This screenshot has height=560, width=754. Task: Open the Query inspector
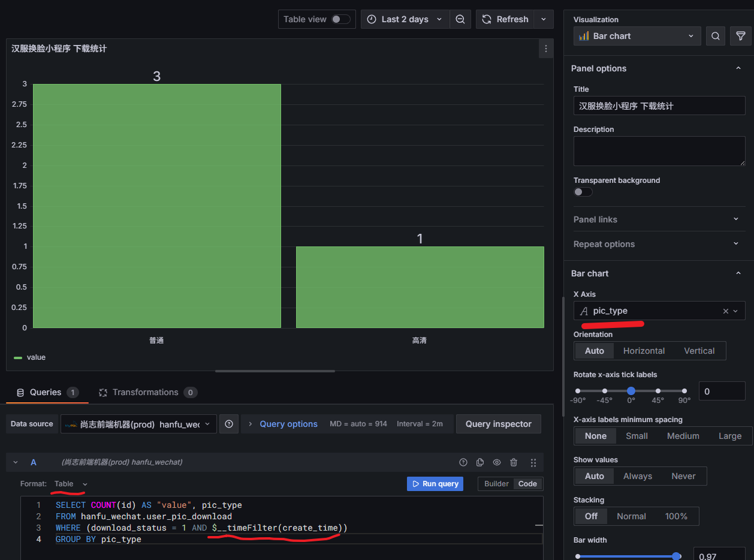[x=499, y=424]
